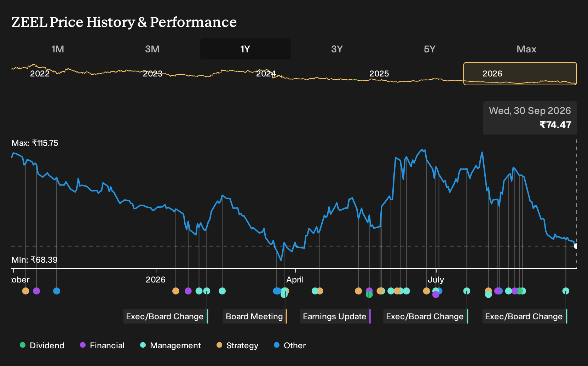Click the green Dividend marker between April and July
588x366 pixels.
(x=369, y=294)
